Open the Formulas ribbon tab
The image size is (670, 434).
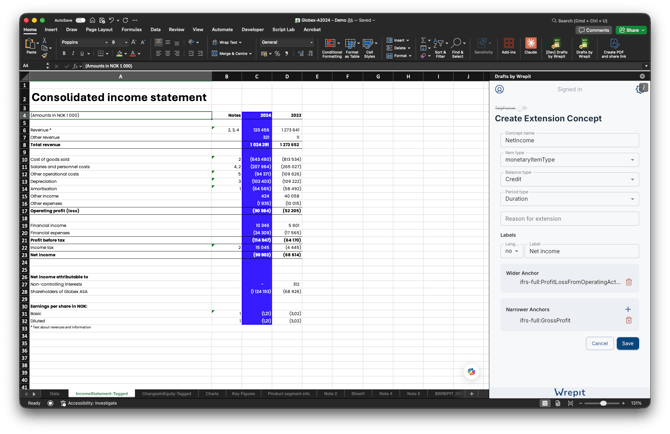(x=131, y=29)
